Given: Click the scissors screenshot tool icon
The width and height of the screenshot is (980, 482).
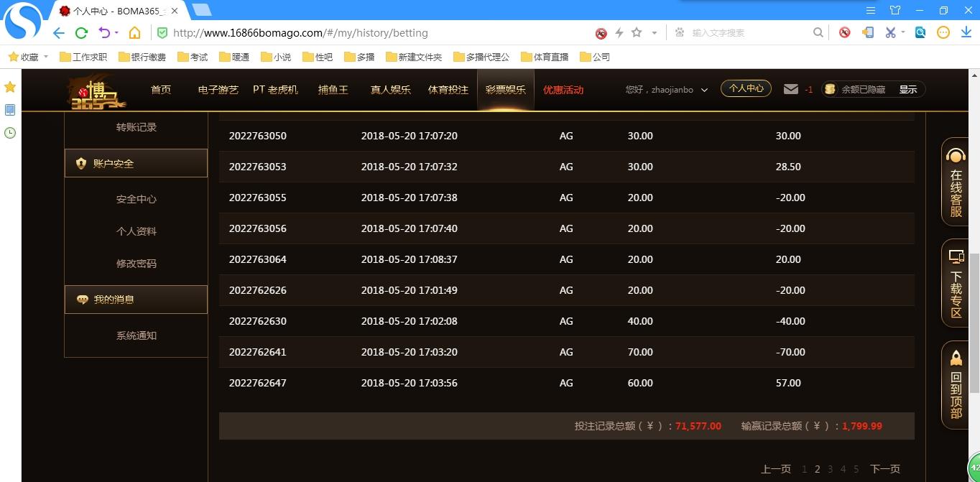Looking at the screenshot, I should tap(890, 32).
